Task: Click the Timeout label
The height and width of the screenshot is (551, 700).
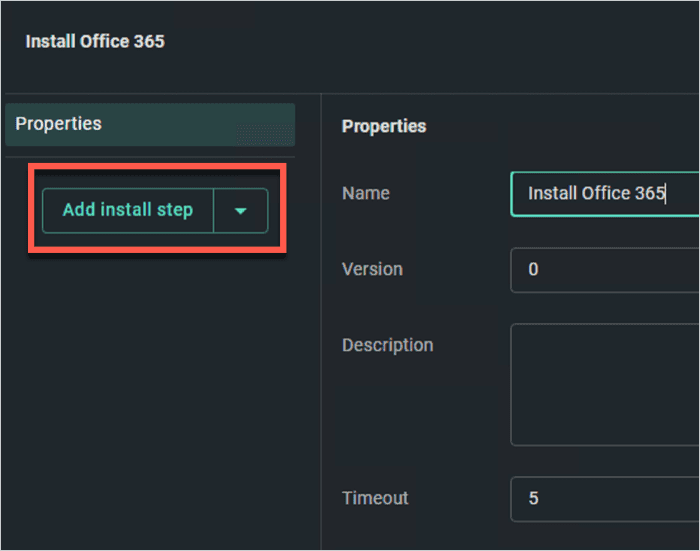Action: 375,498
